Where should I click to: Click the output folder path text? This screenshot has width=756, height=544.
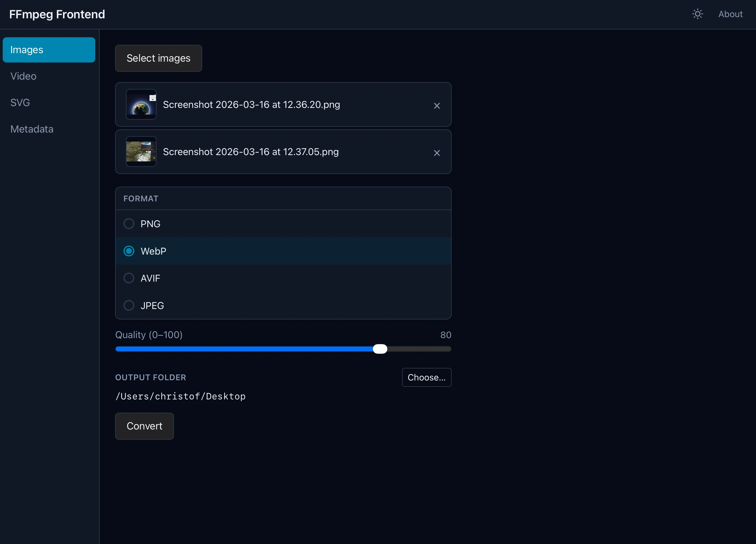tap(180, 396)
